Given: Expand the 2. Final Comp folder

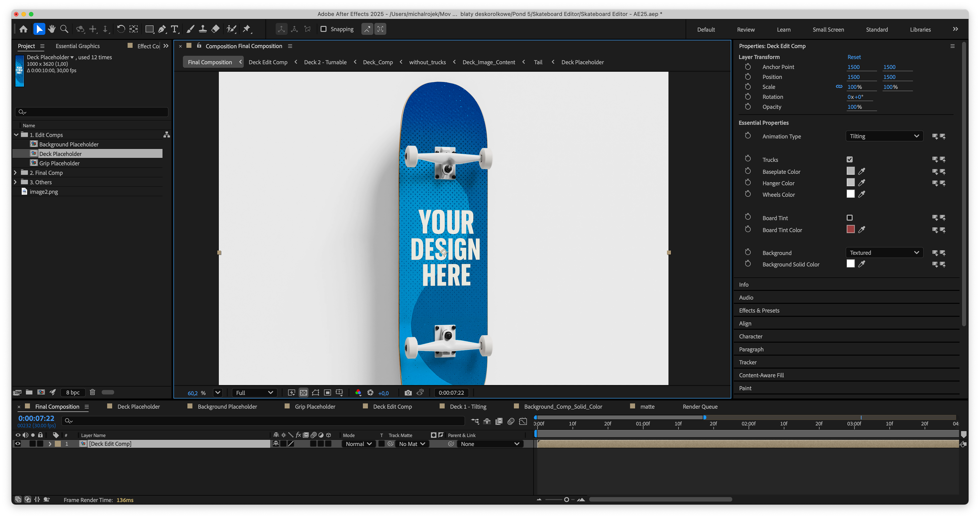Looking at the screenshot, I should [15, 173].
